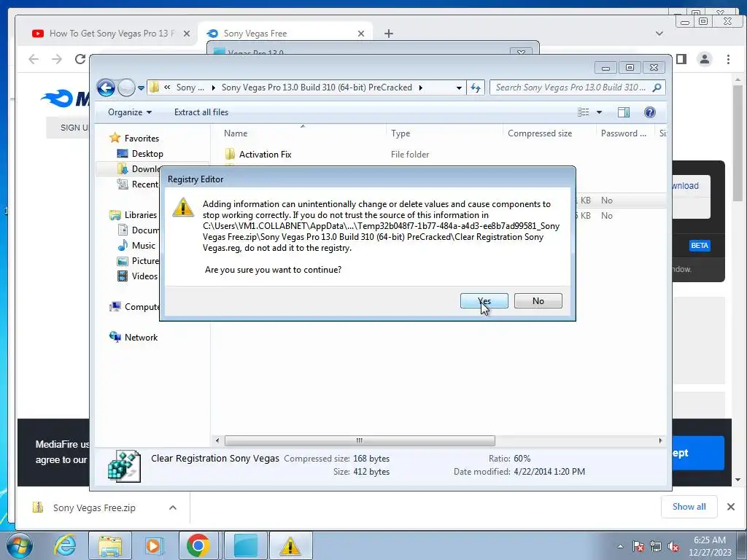
Task: Click horizontal scrollbar right arrow
Action: [x=660, y=441]
